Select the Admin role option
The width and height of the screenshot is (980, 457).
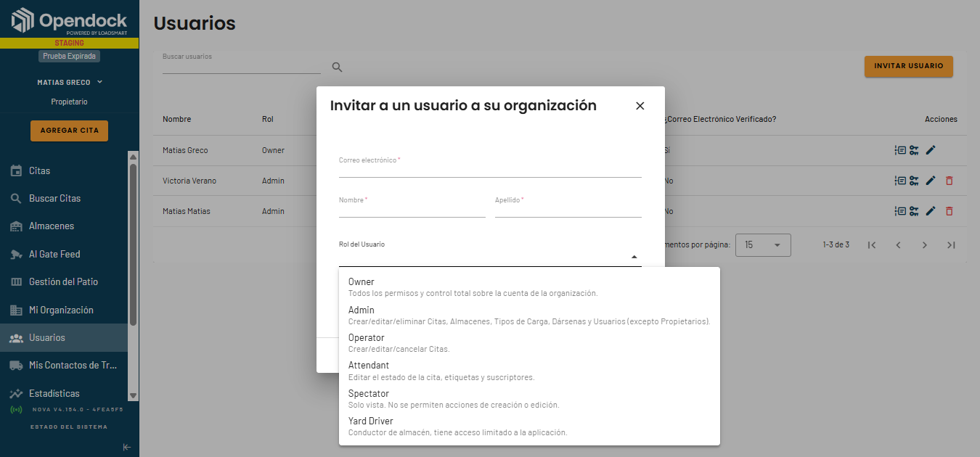[x=529, y=316]
